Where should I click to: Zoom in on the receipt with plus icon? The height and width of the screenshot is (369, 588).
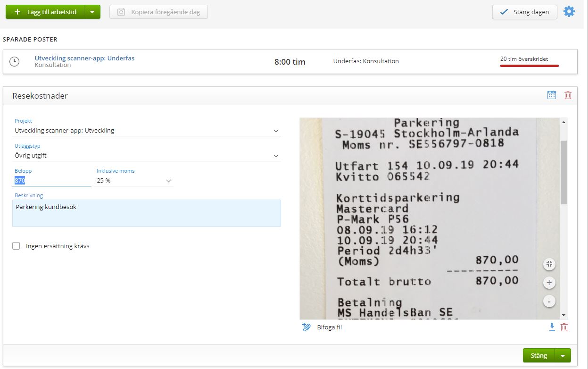[549, 282]
